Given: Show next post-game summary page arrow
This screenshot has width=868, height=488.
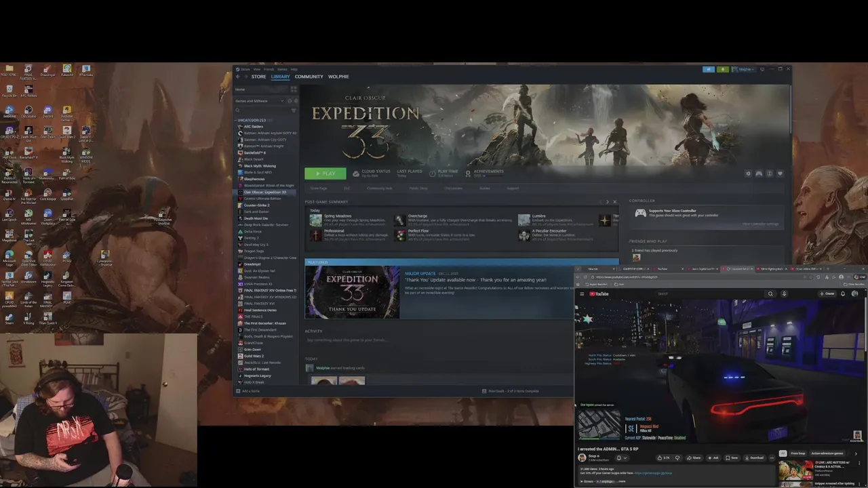Looking at the screenshot, I should tap(607, 201).
